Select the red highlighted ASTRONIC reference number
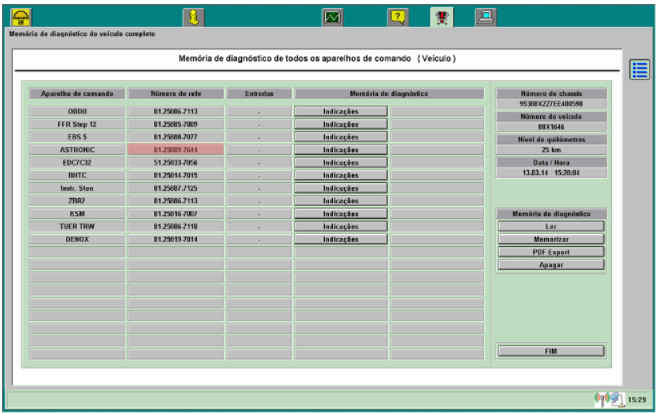The height and width of the screenshot is (413, 659). tap(175, 149)
